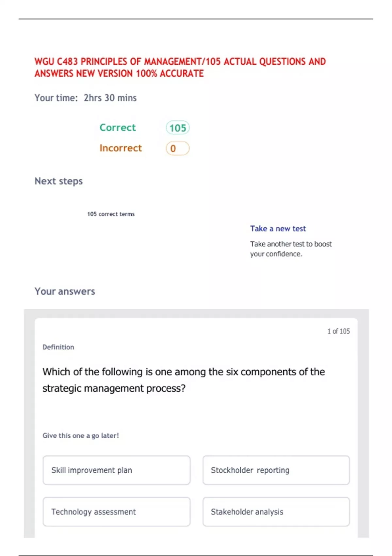This screenshot has height=556, width=392.
Task: Click the "Your answers" heading
Action: click(x=65, y=291)
